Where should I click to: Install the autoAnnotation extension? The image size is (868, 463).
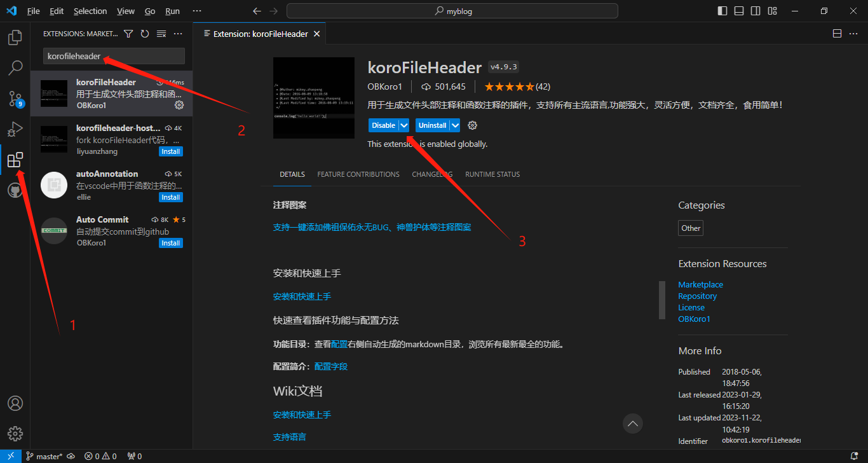pyautogui.click(x=170, y=197)
